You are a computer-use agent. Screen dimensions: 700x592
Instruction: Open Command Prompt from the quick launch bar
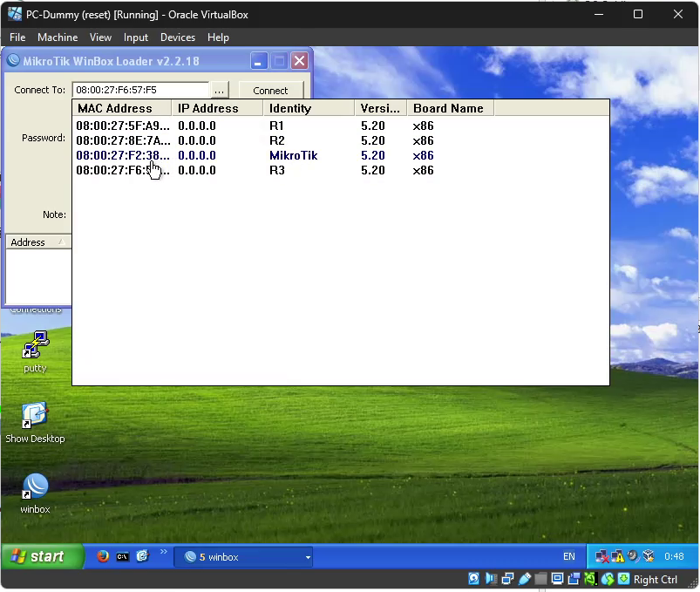122,557
